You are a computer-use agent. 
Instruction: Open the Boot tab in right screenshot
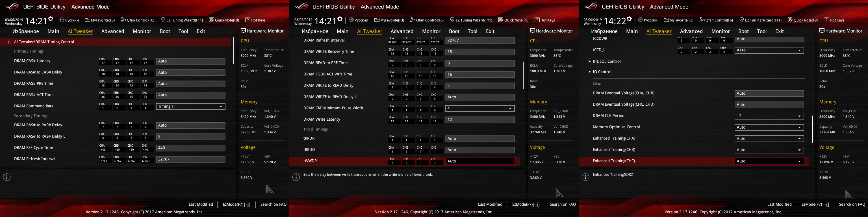tap(743, 31)
